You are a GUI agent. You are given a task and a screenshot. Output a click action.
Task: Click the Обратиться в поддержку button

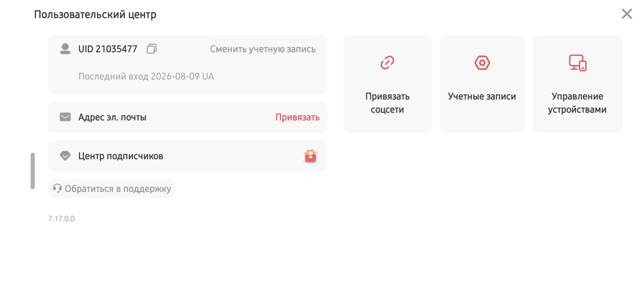[x=112, y=188]
